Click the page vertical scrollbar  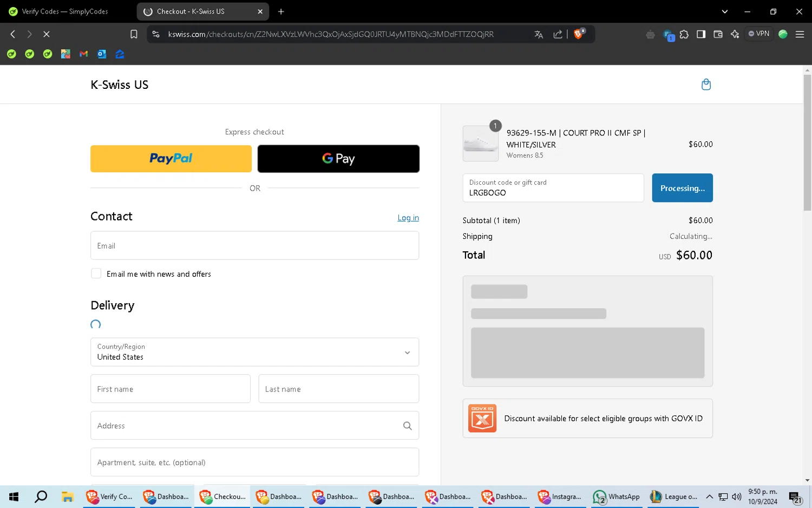(x=807, y=143)
